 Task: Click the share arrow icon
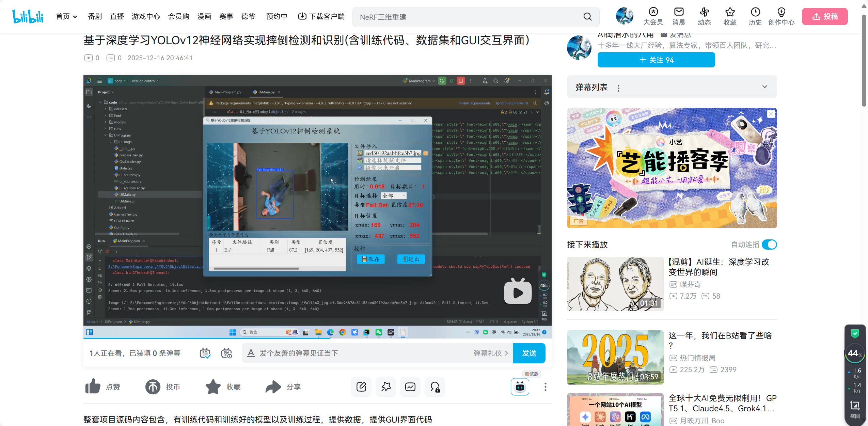[273, 387]
